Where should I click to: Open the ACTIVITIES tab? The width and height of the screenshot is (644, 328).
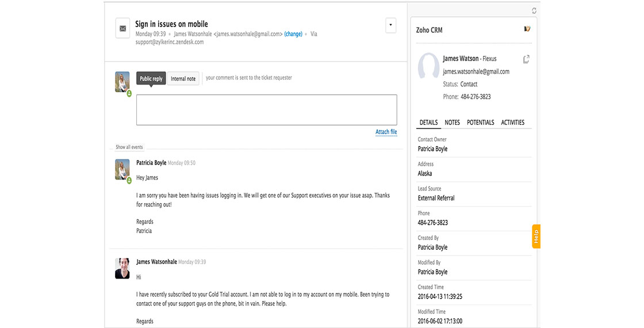(x=512, y=123)
